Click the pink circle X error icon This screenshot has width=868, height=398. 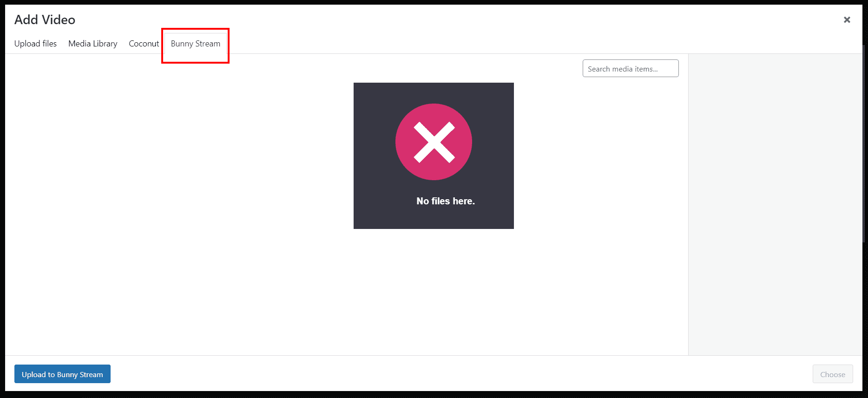[x=434, y=142]
